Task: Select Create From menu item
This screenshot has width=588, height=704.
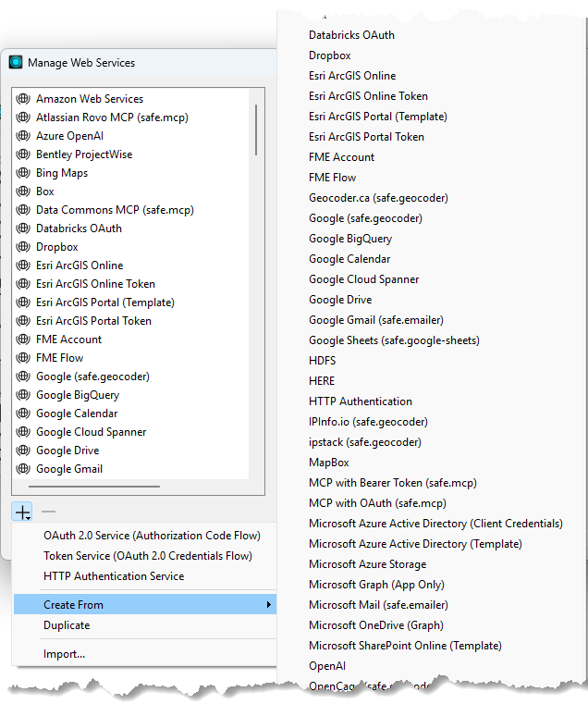Action: [145, 605]
